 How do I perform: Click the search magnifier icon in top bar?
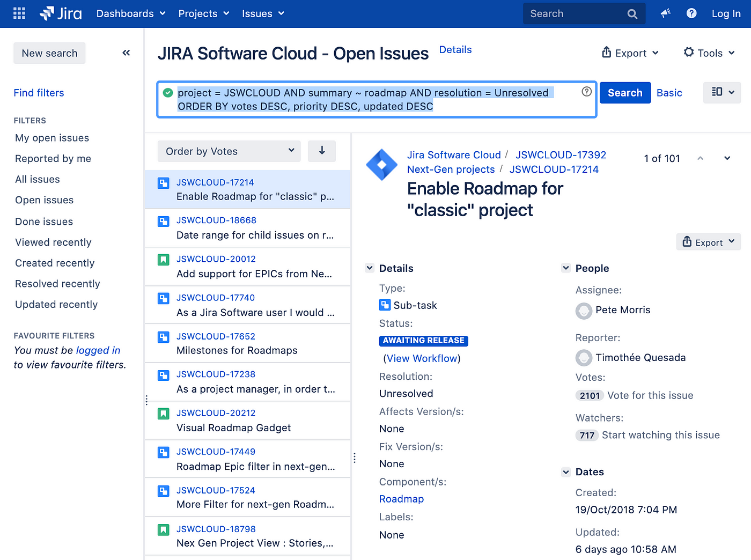[632, 14]
